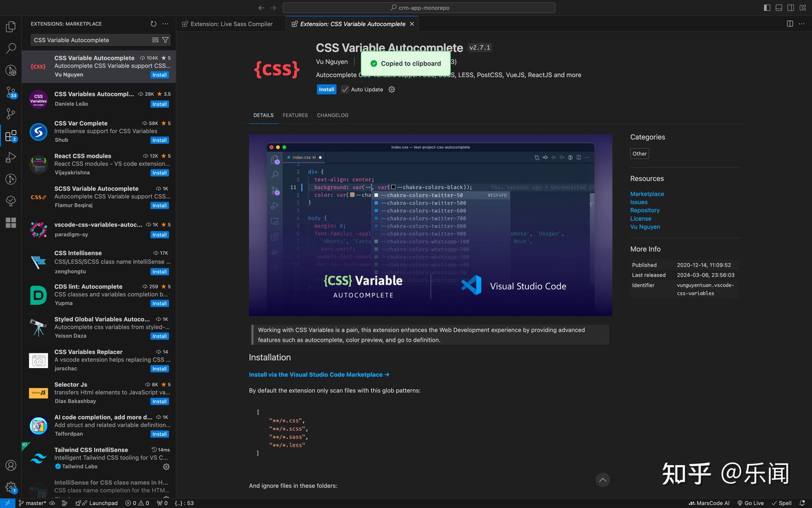Select the Explorer icon in the activity bar

[11, 27]
